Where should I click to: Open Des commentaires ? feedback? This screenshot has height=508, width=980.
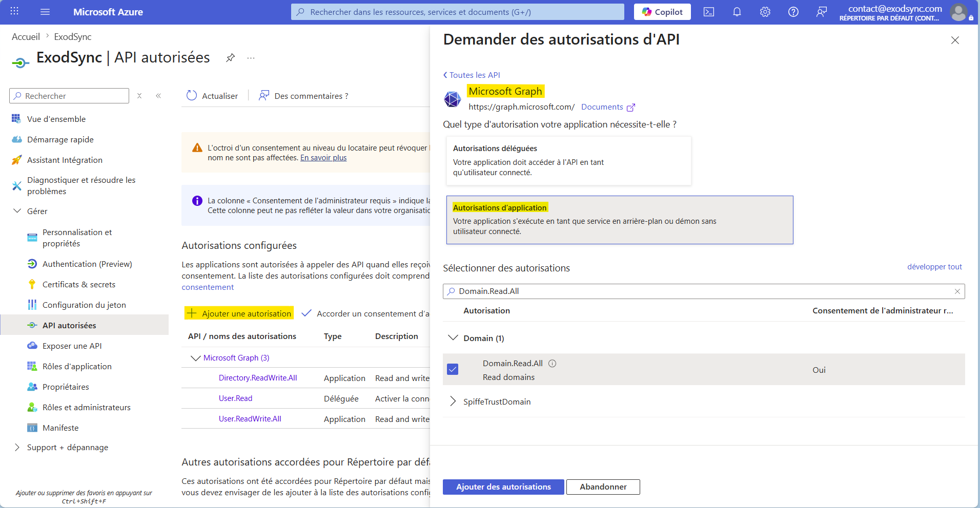click(303, 96)
